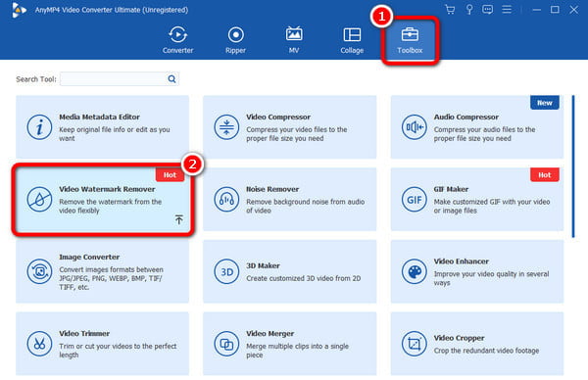
Task: Click the Image Converter icon
Action: tap(39, 271)
